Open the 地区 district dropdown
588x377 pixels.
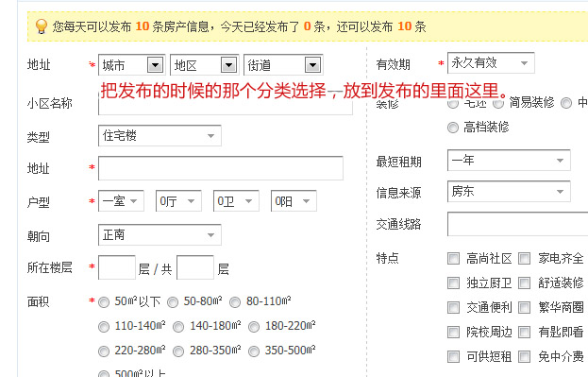[x=205, y=65]
